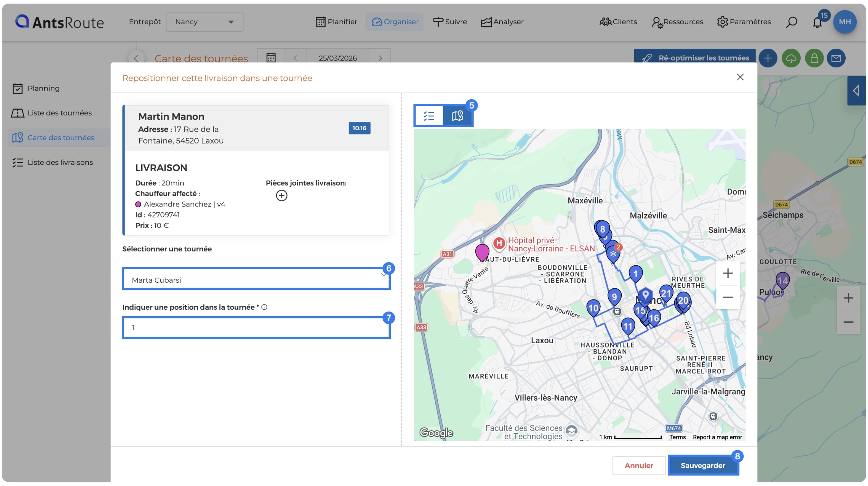Click the envelope mail icon

point(836,58)
